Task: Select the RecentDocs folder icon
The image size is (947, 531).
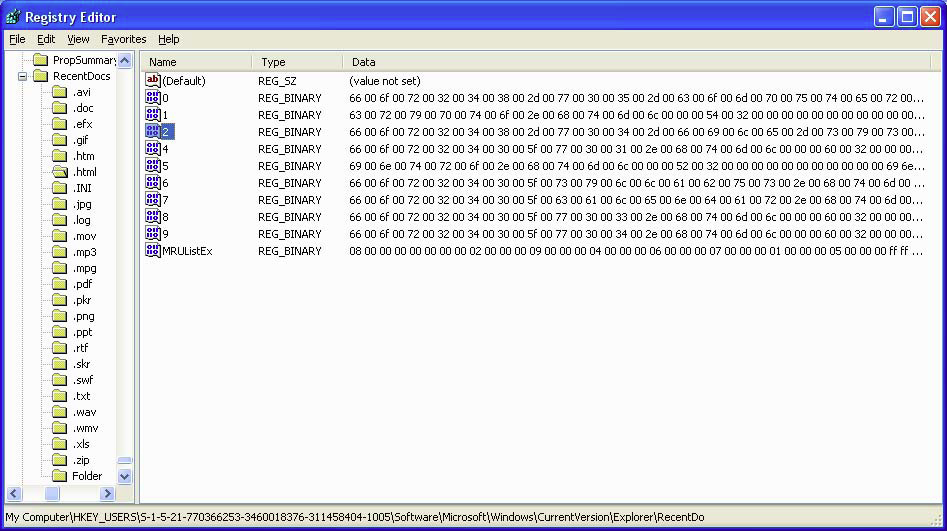Action: [x=40, y=76]
